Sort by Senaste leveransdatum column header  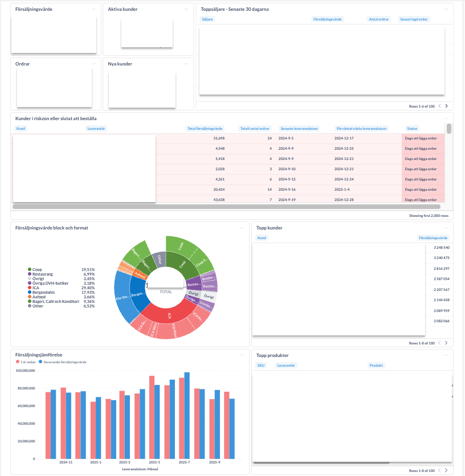click(299, 129)
